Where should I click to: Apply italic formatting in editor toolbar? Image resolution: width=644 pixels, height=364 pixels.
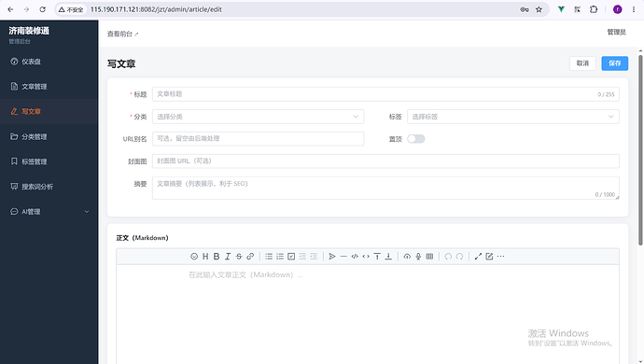228,257
